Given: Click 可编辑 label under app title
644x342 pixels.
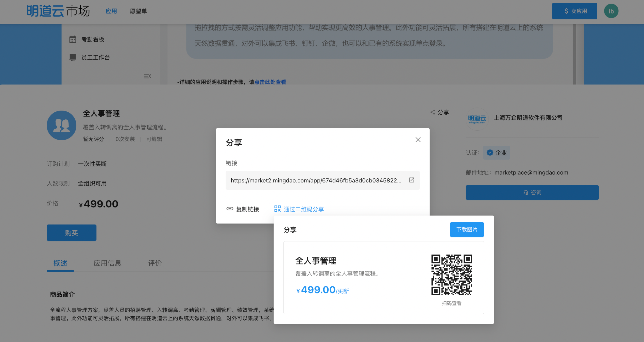Looking at the screenshot, I should tap(154, 139).
